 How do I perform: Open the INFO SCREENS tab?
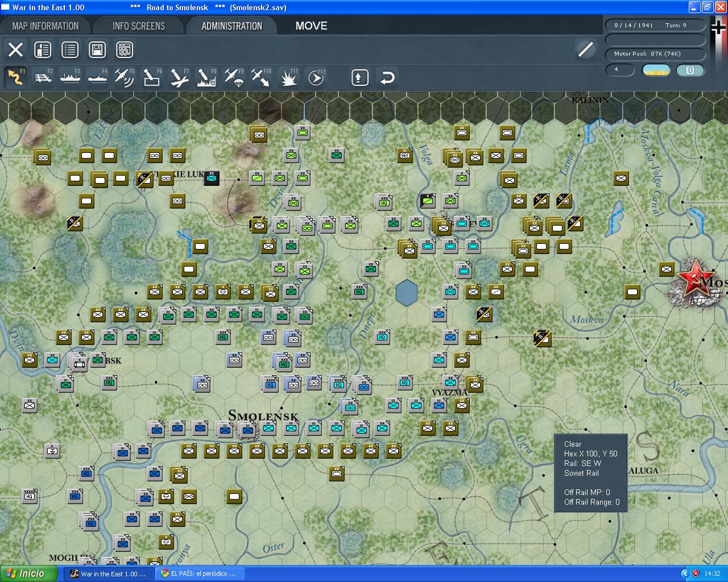139,26
